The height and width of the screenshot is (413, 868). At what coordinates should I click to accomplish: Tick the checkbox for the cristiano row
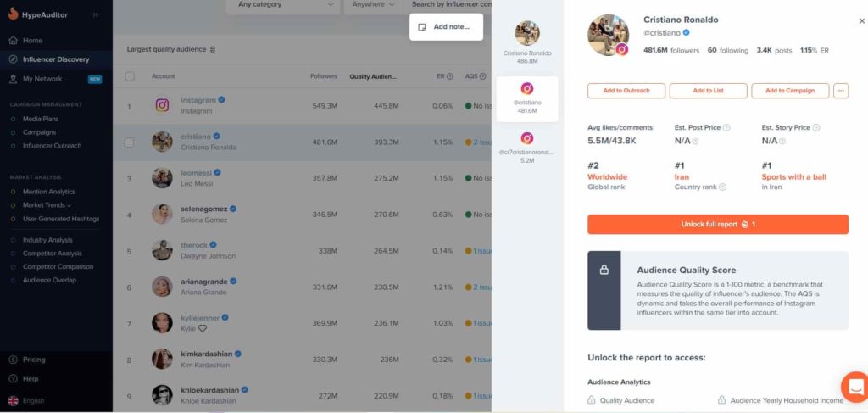[x=129, y=142]
